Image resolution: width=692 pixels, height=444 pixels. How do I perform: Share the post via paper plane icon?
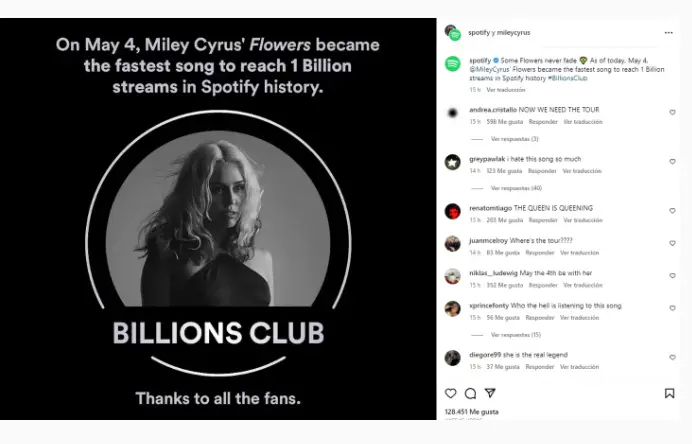pos(489,393)
